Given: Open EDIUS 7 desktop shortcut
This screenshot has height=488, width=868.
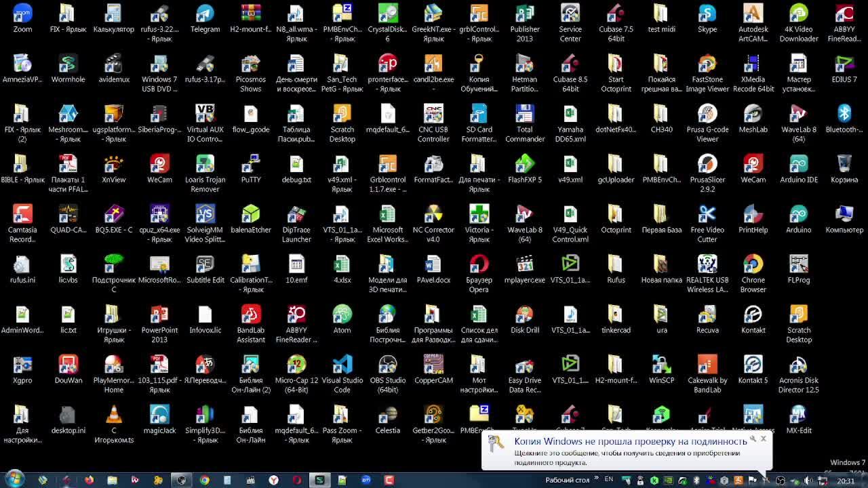Looking at the screenshot, I should point(844,68).
